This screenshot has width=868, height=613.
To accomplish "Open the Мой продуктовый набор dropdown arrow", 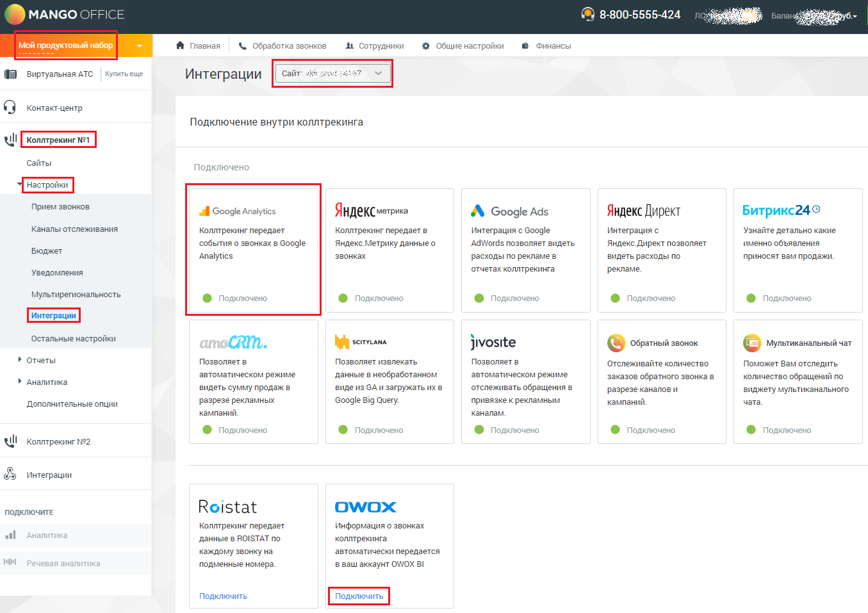I will pyautogui.click(x=139, y=45).
